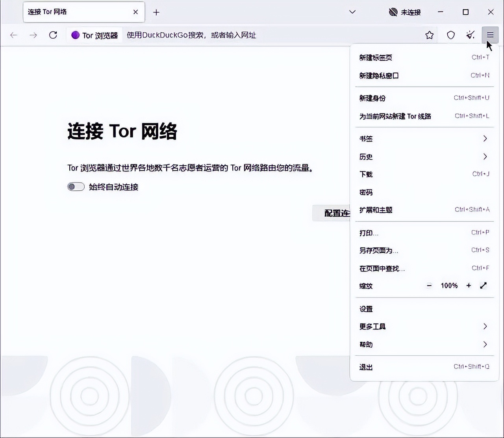Click the purple Tor 浏览器 identity icon
The height and width of the screenshot is (438, 504).
(x=75, y=35)
